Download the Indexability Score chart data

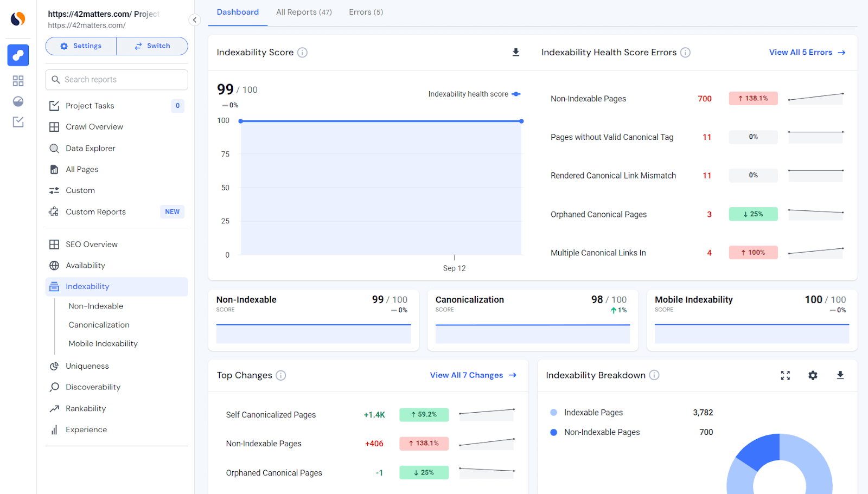point(515,52)
